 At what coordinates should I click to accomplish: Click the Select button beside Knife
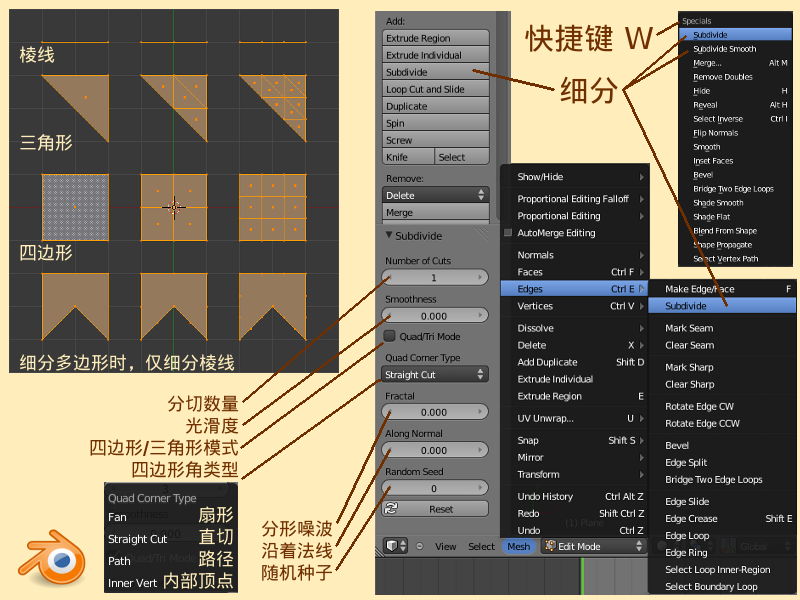(462, 157)
